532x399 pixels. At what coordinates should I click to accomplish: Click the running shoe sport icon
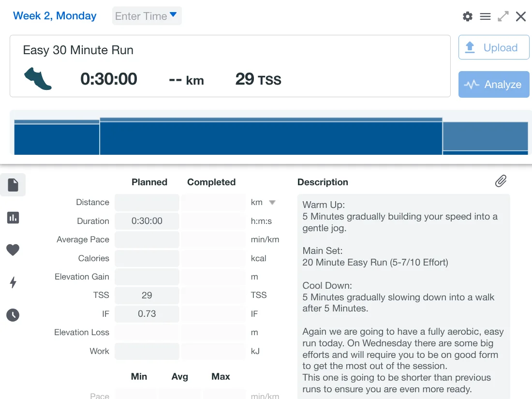[38, 79]
